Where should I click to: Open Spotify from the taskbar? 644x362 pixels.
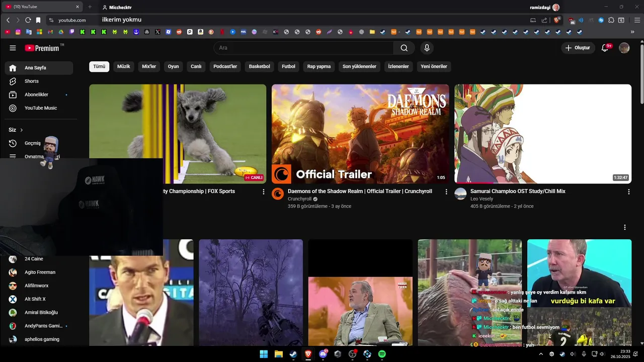[x=382, y=354]
